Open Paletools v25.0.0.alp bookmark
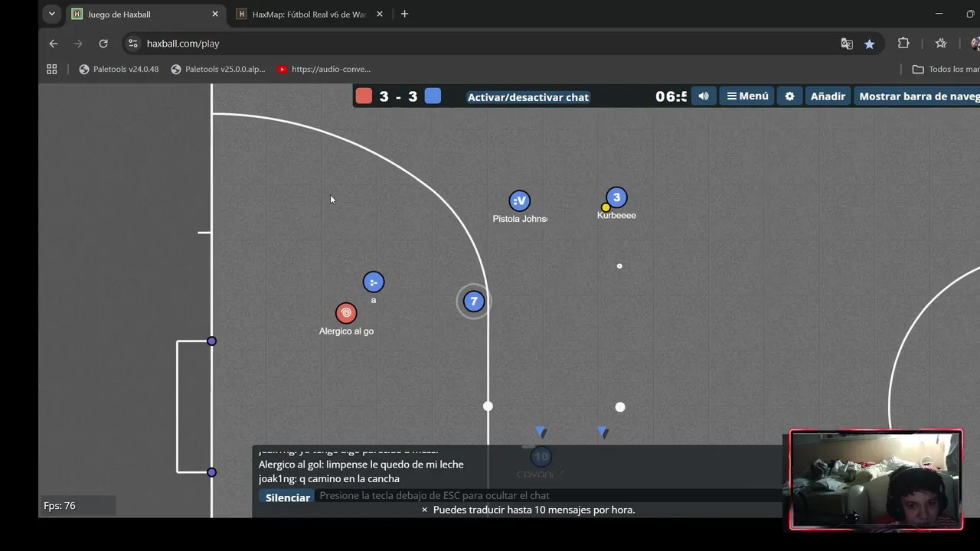The image size is (980, 551). 217,69
